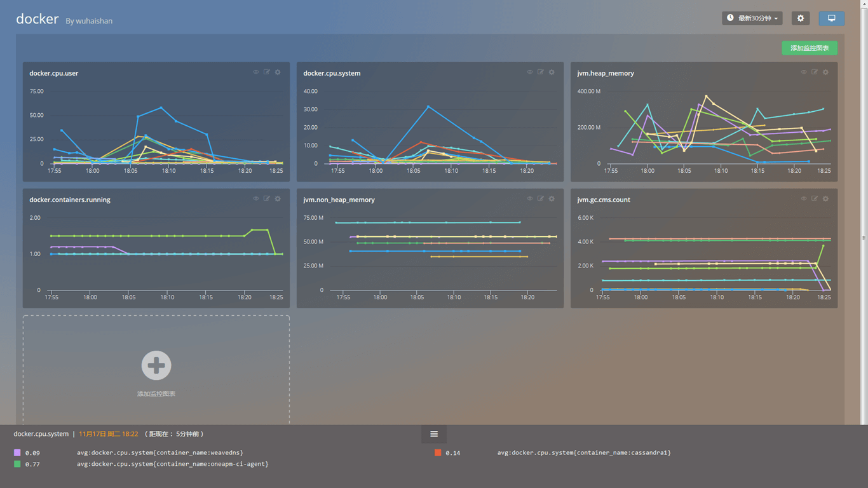Click the clock icon in time range button
Screen dimensions: 868x488
coord(730,18)
